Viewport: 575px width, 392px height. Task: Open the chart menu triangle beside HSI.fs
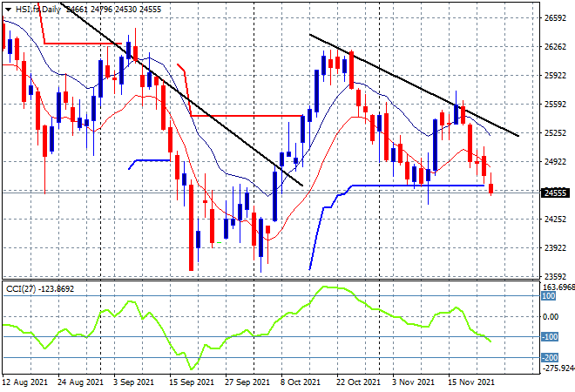pos(8,10)
